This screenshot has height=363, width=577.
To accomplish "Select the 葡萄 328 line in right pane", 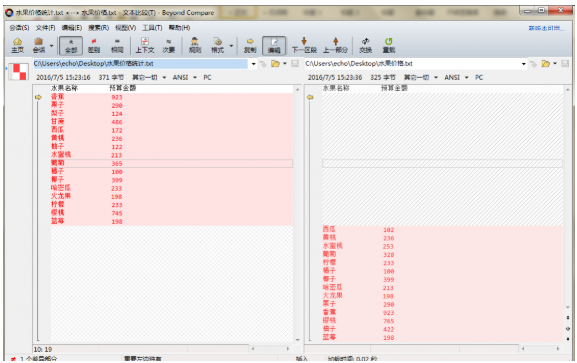I will click(x=443, y=255).
